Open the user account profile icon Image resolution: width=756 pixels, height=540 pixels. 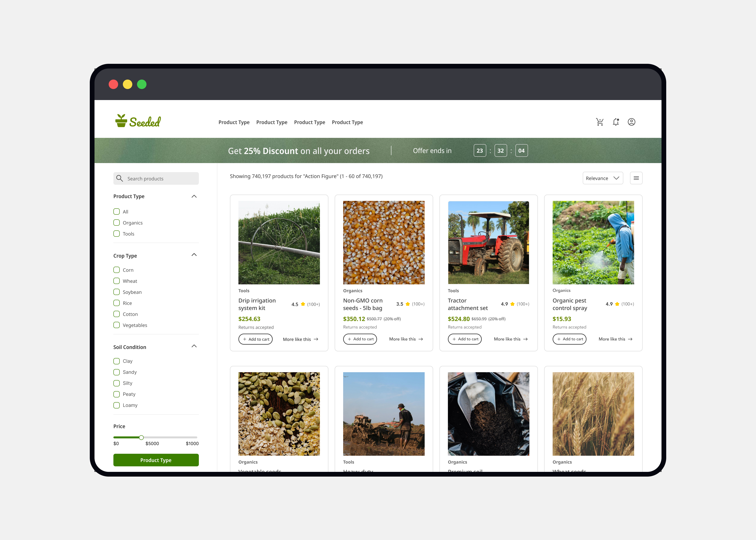[631, 122]
